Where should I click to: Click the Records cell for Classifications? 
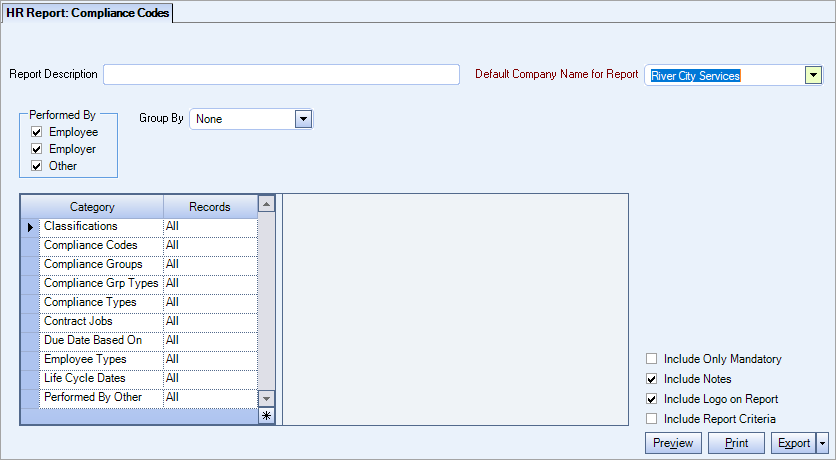click(x=210, y=227)
